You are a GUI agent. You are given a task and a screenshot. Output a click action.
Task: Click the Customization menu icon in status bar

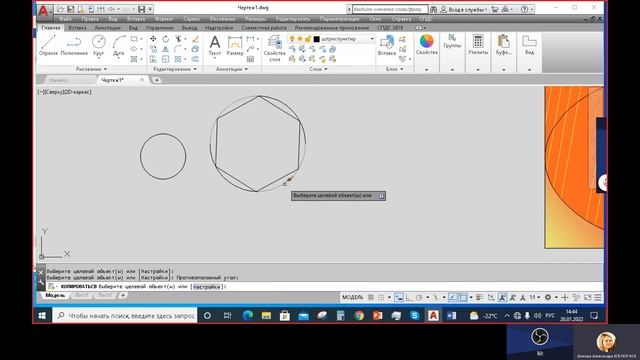[x=598, y=298]
